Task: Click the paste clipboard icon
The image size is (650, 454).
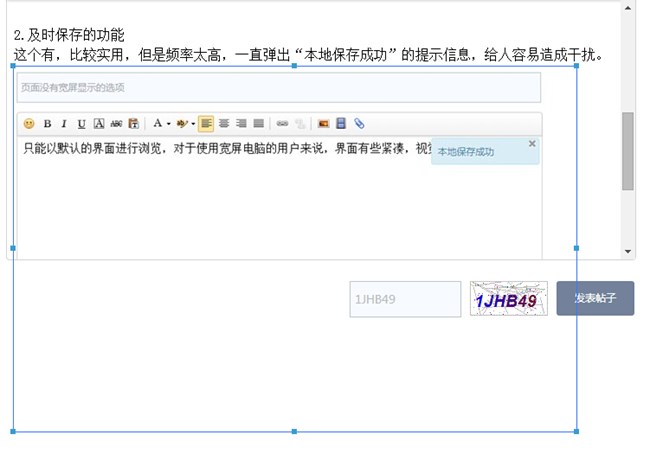Action: click(133, 124)
